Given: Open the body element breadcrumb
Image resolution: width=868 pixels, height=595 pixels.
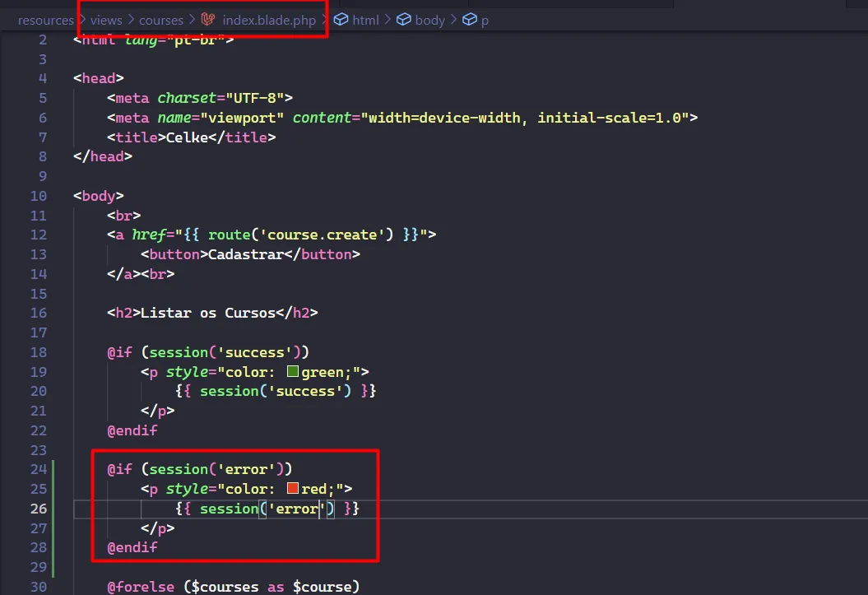Looking at the screenshot, I should pos(429,20).
